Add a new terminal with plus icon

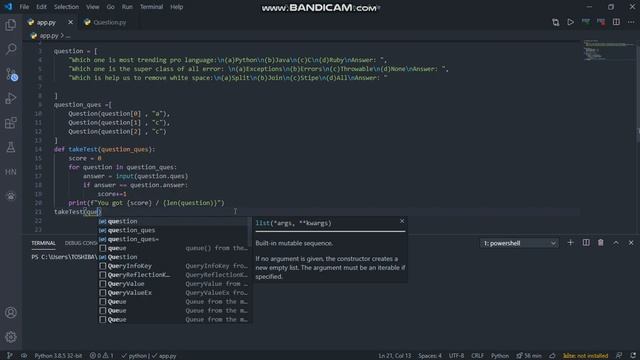[570, 243]
